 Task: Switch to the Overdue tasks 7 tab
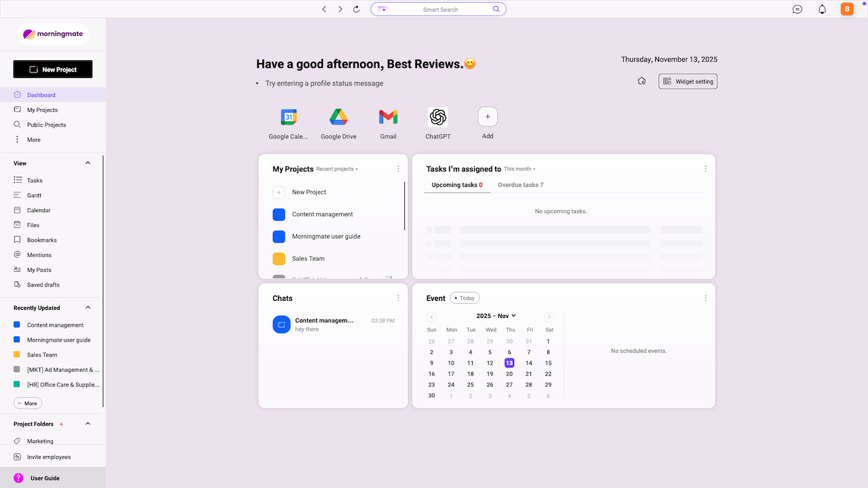pyautogui.click(x=520, y=184)
